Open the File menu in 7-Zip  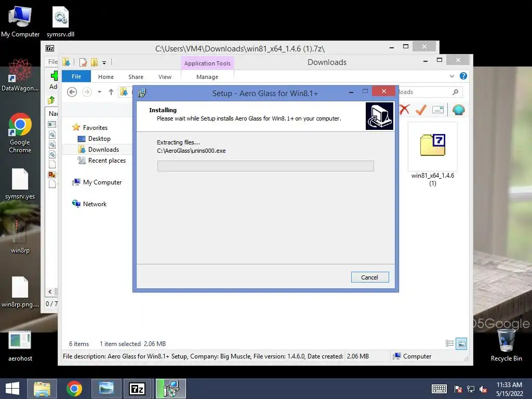(x=52, y=62)
